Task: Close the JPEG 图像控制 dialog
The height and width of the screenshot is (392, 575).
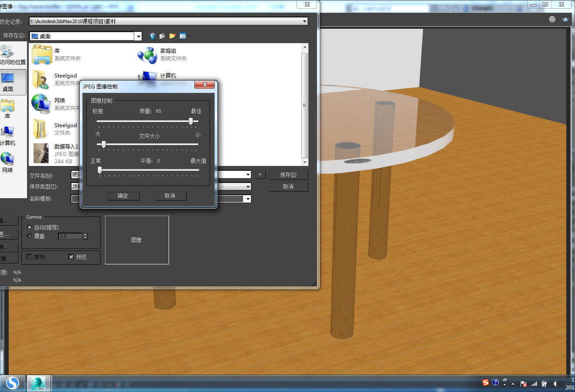Action: (x=204, y=85)
